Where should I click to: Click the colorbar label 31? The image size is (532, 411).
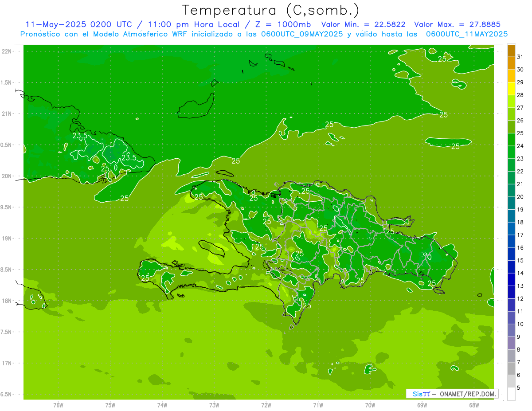[520, 57]
